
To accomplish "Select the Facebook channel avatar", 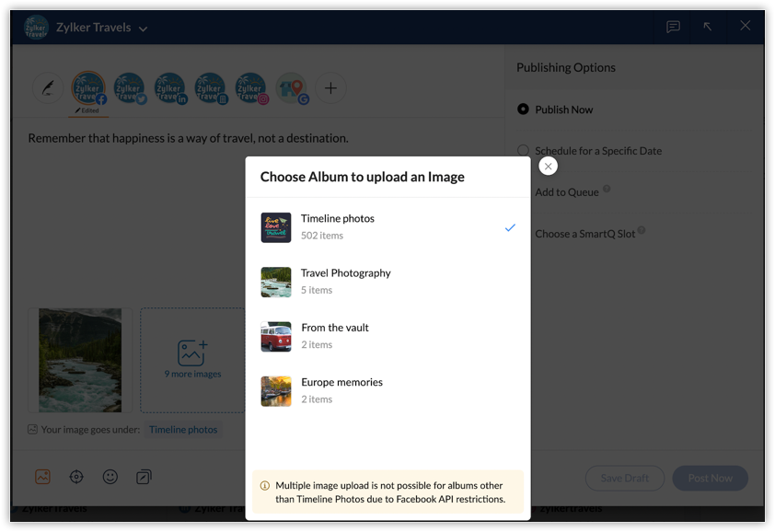I will click(88, 88).
